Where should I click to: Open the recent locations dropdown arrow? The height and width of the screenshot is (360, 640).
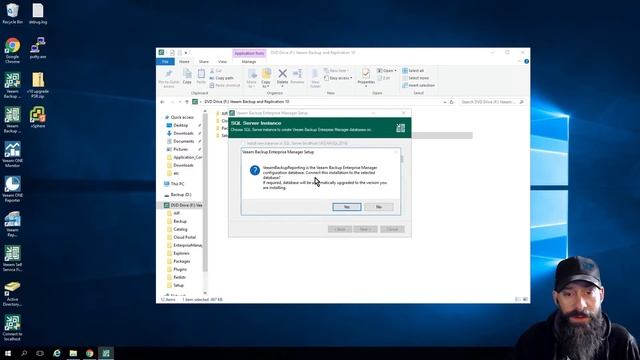point(180,102)
